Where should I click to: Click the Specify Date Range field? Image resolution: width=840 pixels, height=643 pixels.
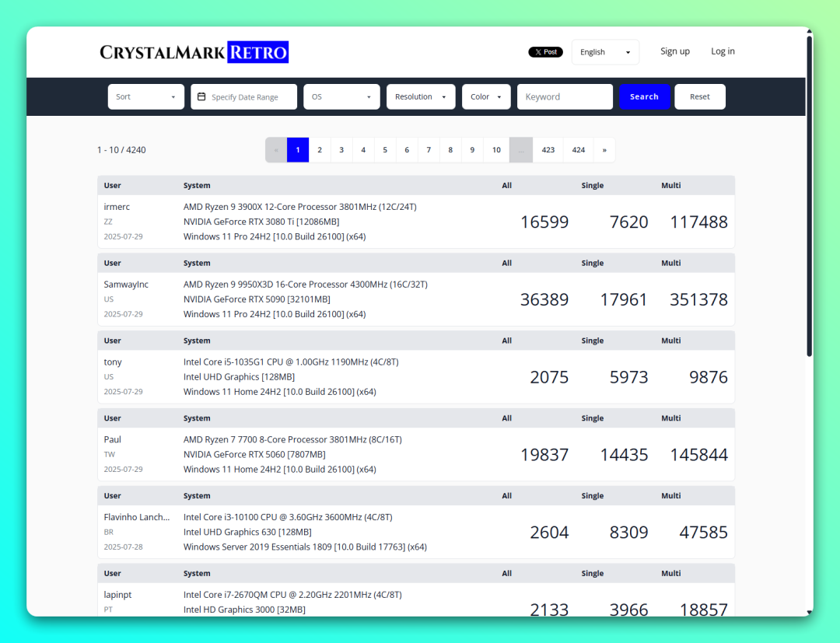pyautogui.click(x=243, y=96)
